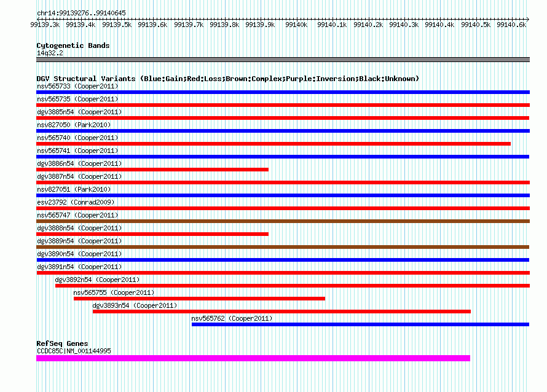
Task: Click the chr14:99139276..99140645 coordinate label
Action: pyautogui.click(x=81, y=13)
